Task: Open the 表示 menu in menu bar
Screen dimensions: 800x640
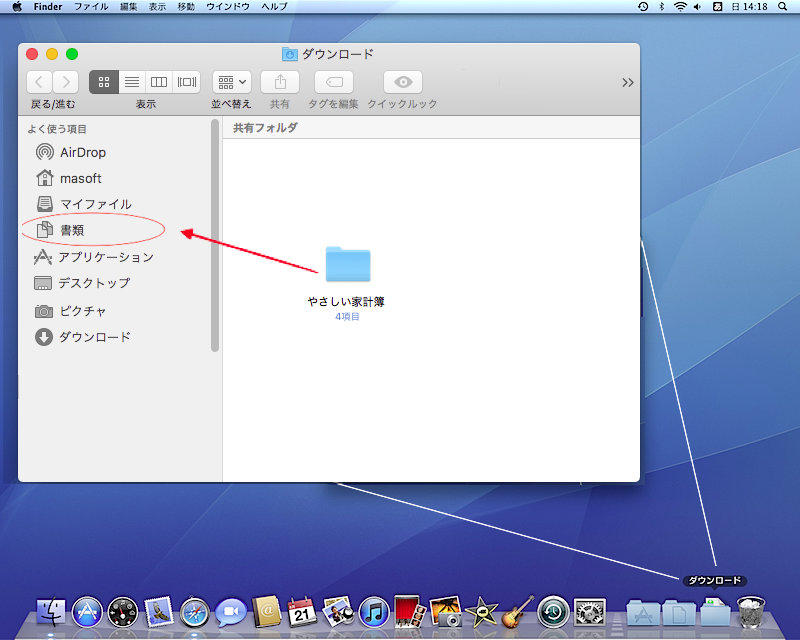Action: tap(157, 7)
